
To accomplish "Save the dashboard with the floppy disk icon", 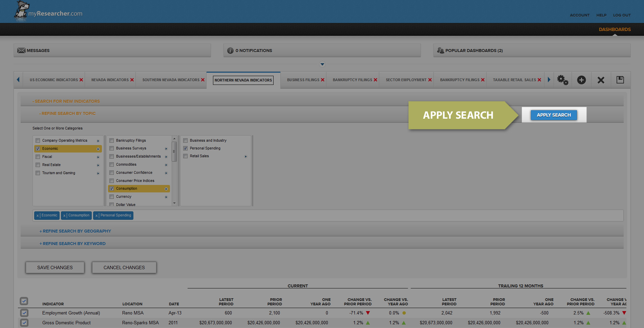I will 620,80.
